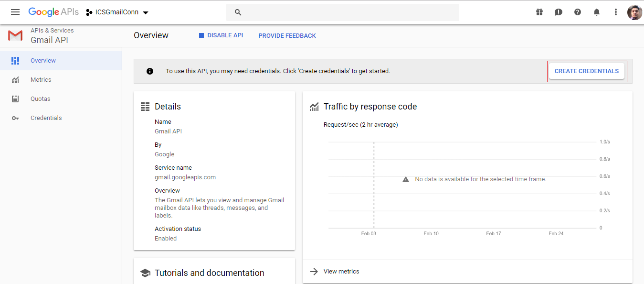Click the search magnifier icon
This screenshot has height=284, width=644.
(238, 12)
